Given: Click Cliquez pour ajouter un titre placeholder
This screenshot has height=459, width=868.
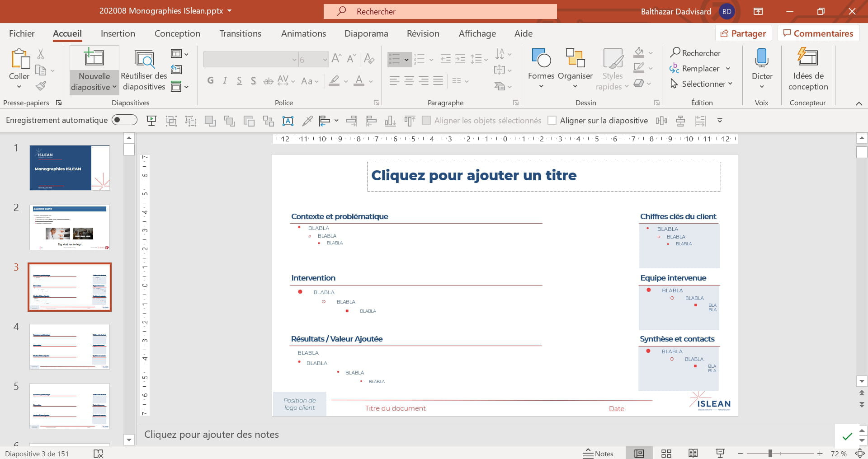Looking at the screenshot, I should pos(544,176).
